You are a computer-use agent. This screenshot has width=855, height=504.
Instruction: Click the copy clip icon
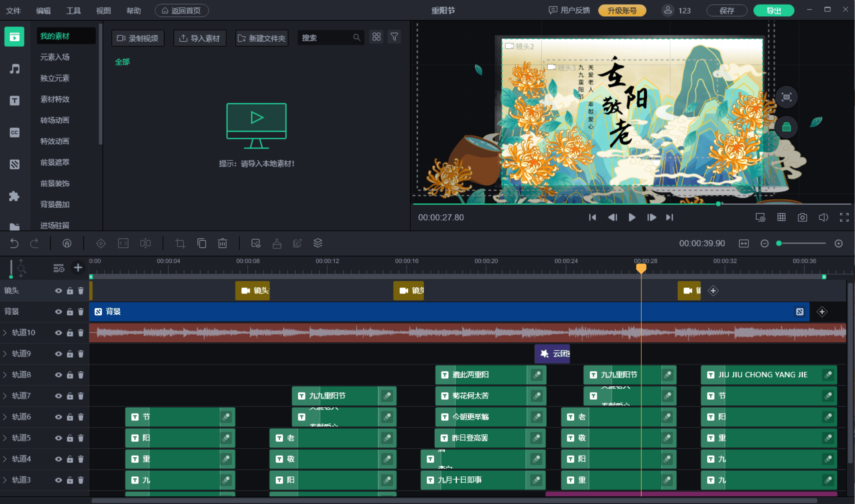tap(202, 243)
